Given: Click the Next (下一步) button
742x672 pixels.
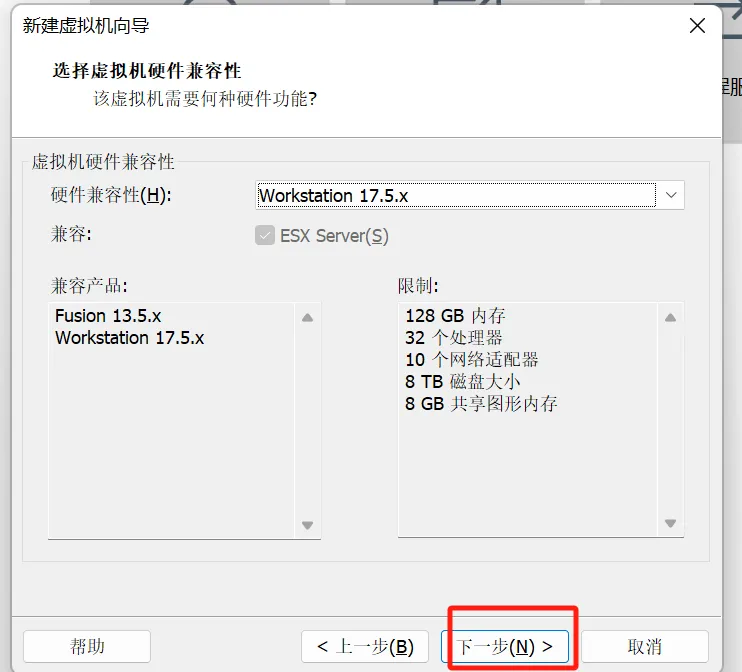Looking at the screenshot, I should [x=504, y=646].
